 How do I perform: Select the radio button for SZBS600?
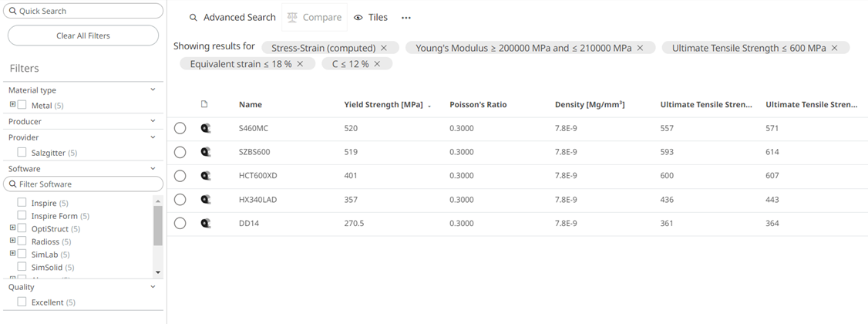180,153
